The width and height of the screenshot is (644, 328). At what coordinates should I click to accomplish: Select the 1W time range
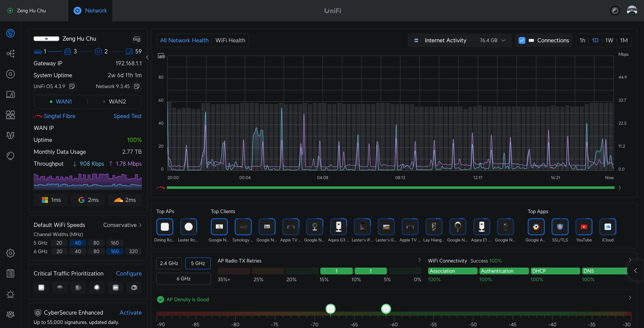pyautogui.click(x=609, y=40)
